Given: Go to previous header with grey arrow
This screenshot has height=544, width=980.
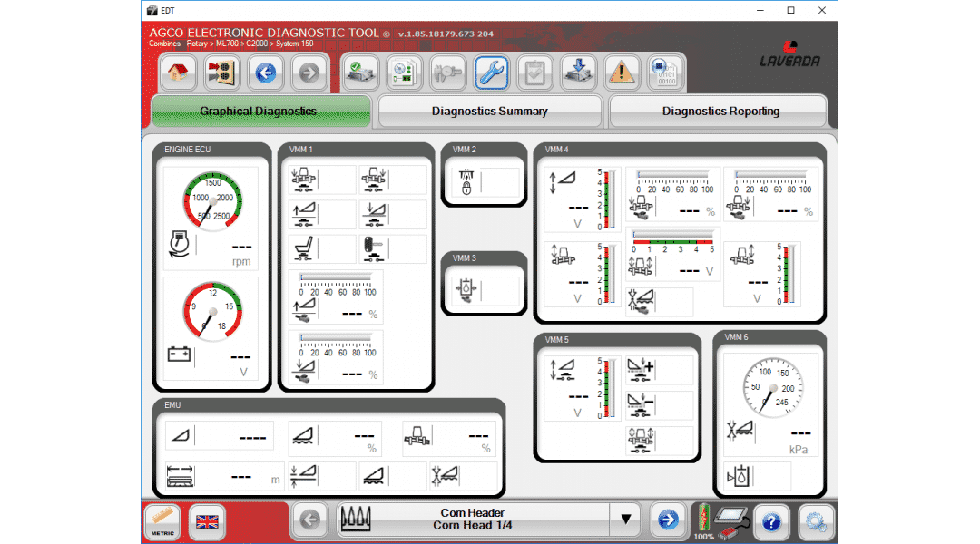Looking at the screenshot, I should 310,520.
